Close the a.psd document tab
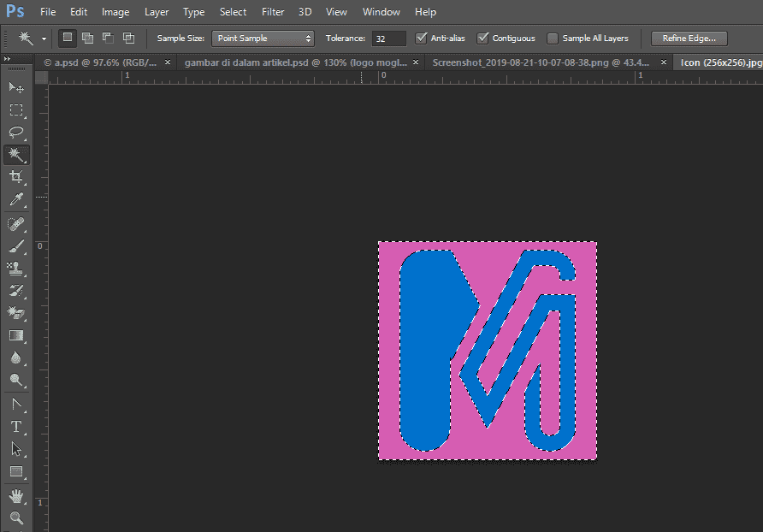The width and height of the screenshot is (763, 532). 168,62
